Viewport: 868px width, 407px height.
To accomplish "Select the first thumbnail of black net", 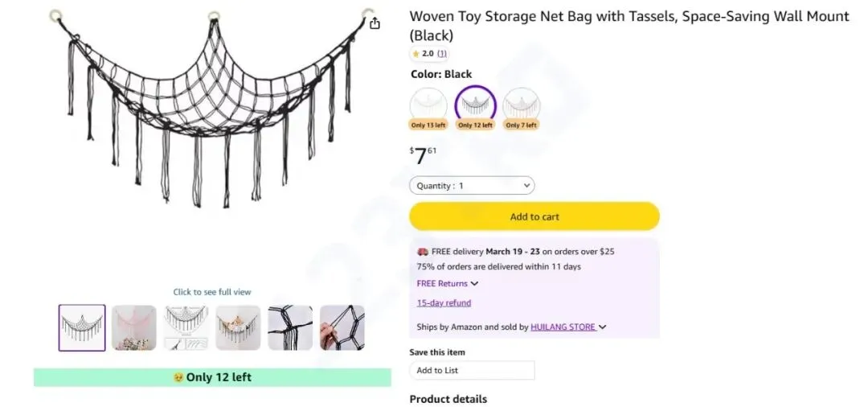I will pos(82,327).
